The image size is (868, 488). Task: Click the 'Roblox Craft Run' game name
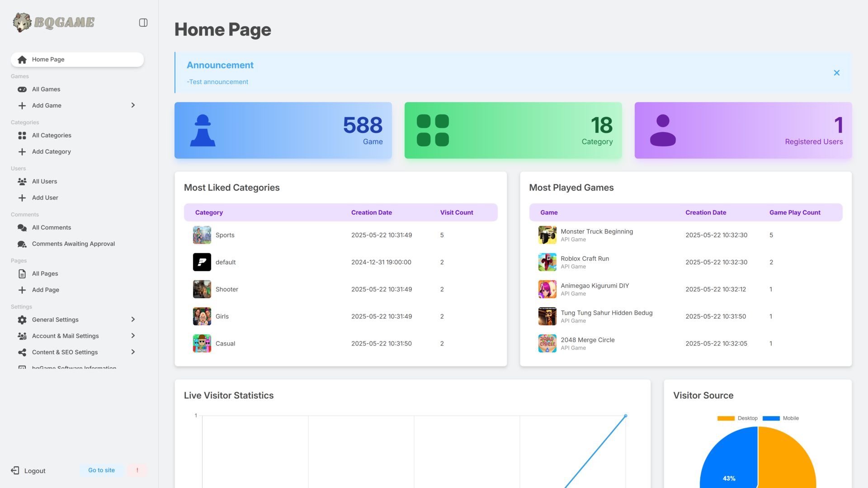point(585,258)
